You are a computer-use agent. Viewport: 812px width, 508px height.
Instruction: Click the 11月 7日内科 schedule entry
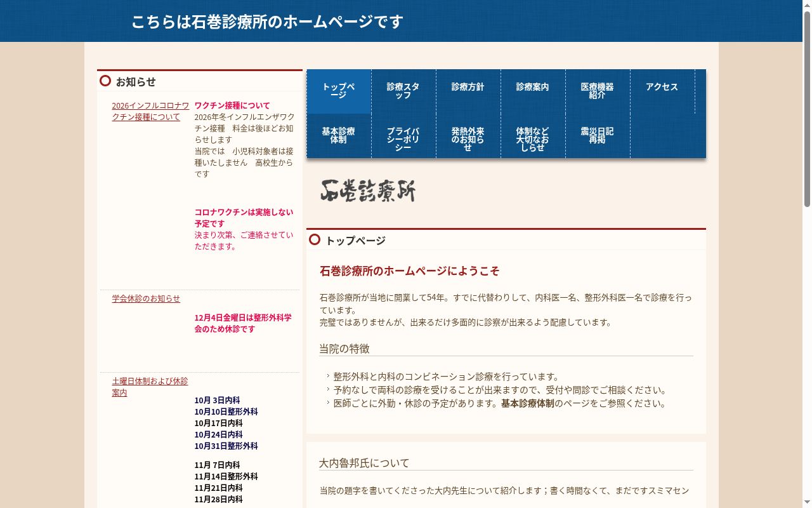tap(218, 465)
